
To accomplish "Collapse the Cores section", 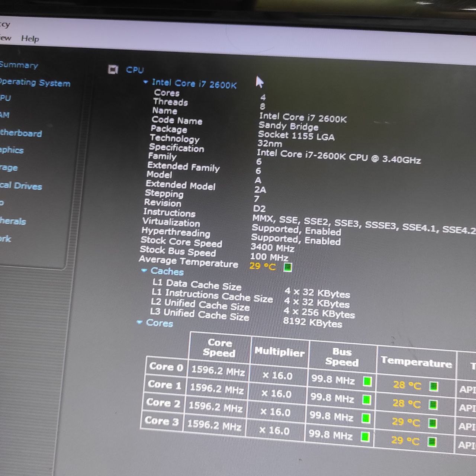I will (x=140, y=322).
